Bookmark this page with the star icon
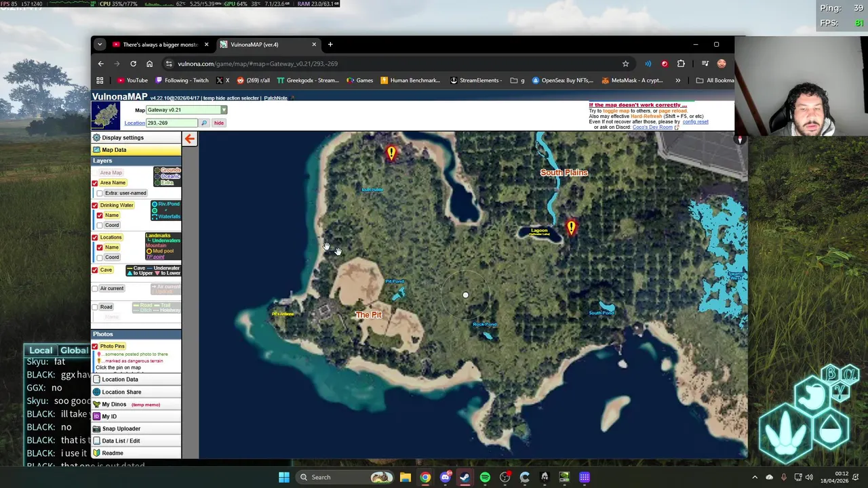Image resolution: width=868 pixels, height=488 pixels. (625, 64)
